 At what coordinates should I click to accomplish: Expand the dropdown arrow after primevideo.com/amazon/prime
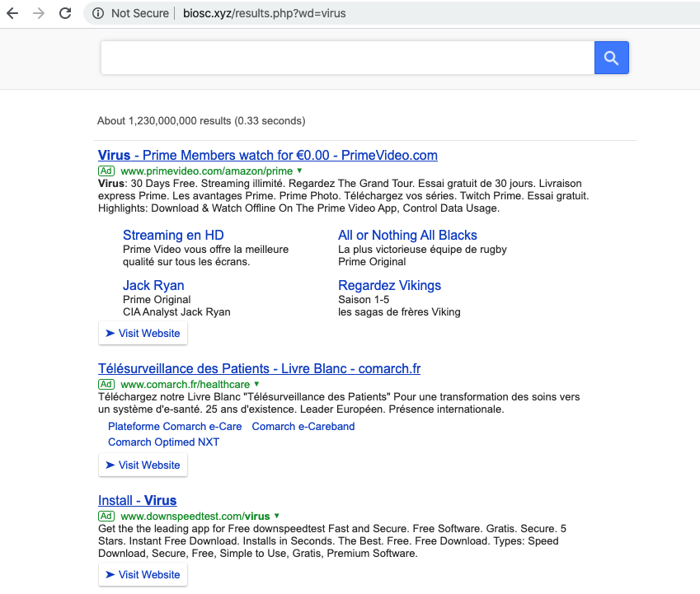(x=300, y=171)
